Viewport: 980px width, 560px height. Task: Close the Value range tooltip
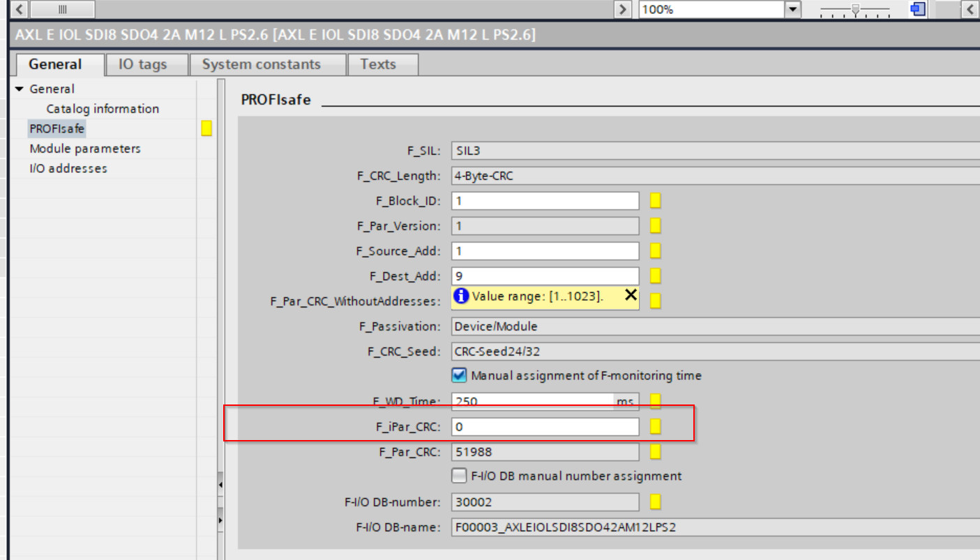click(631, 296)
